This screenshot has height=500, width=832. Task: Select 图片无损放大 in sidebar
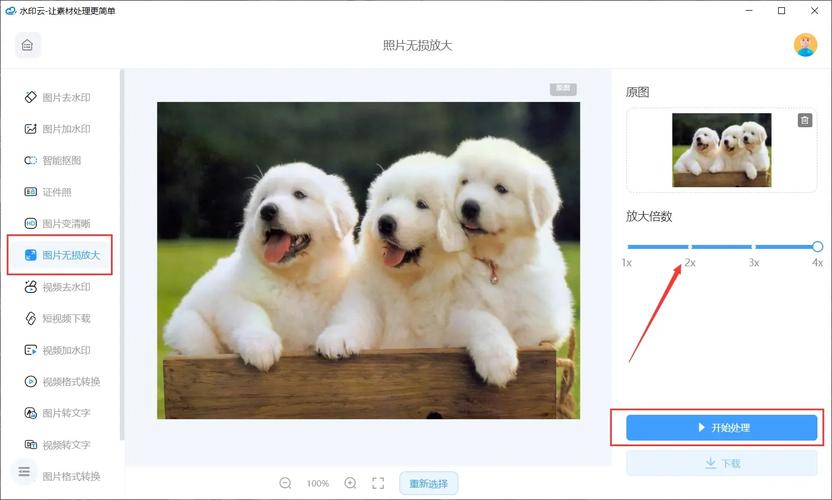pos(62,255)
